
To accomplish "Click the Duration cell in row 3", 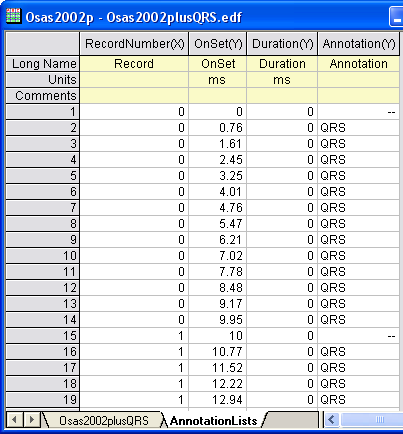I will (x=282, y=144).
